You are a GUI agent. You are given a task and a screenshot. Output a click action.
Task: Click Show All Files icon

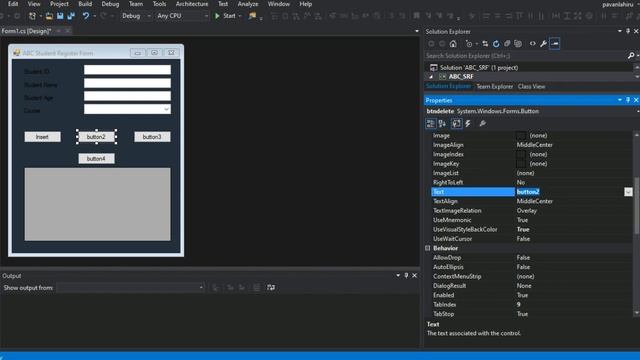point(518,44)
